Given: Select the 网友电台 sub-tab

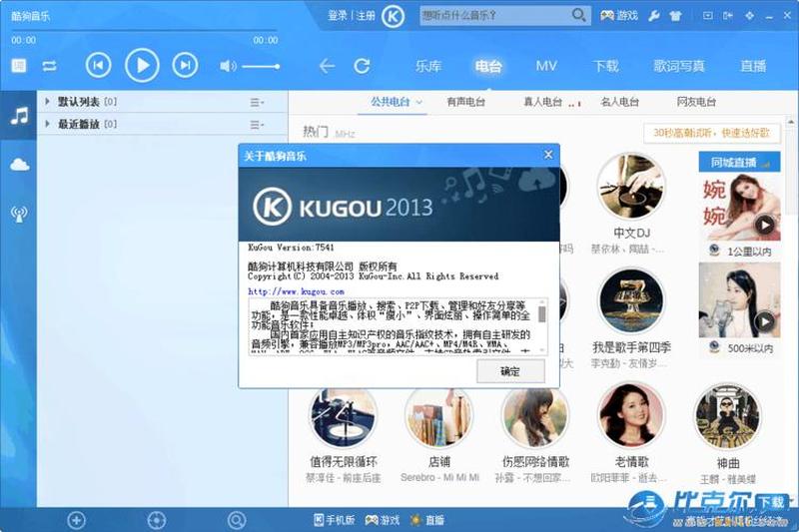Looking at the screenshot, I should (x=696, y=102).
